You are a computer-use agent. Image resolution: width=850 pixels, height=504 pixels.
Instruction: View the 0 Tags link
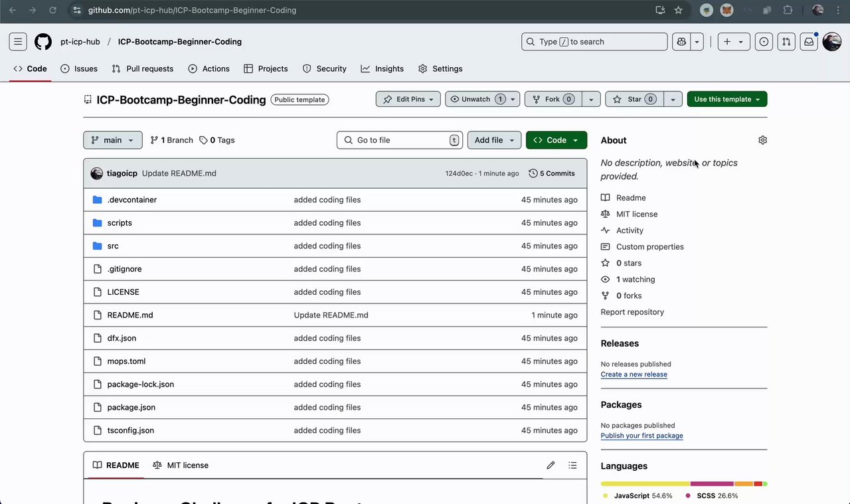[217, 140]
